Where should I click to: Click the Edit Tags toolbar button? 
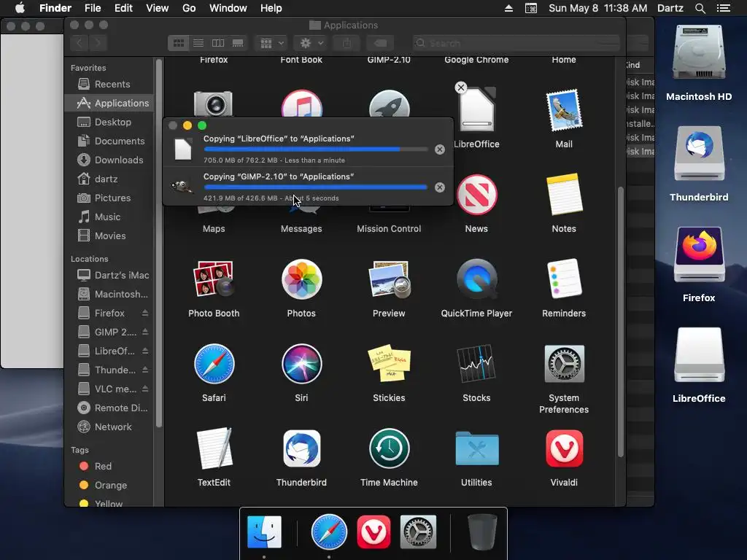coord(379,43)
